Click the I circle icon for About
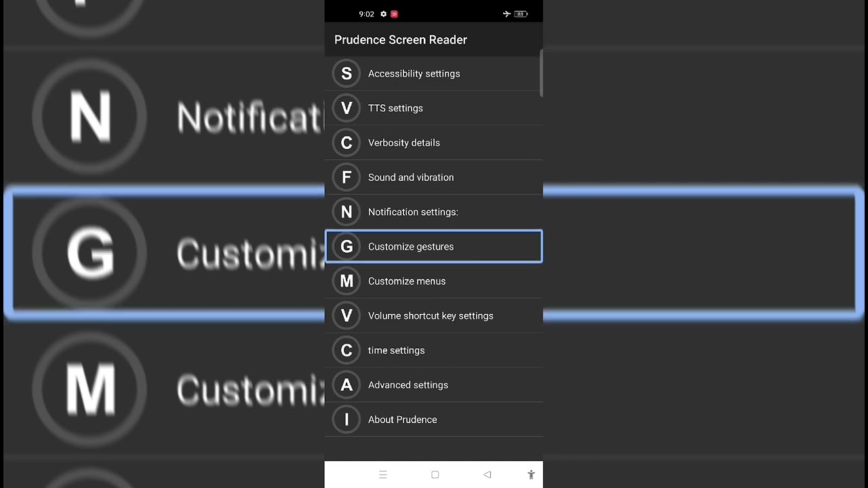Viewport: 868px width, 488px height. 347,419
